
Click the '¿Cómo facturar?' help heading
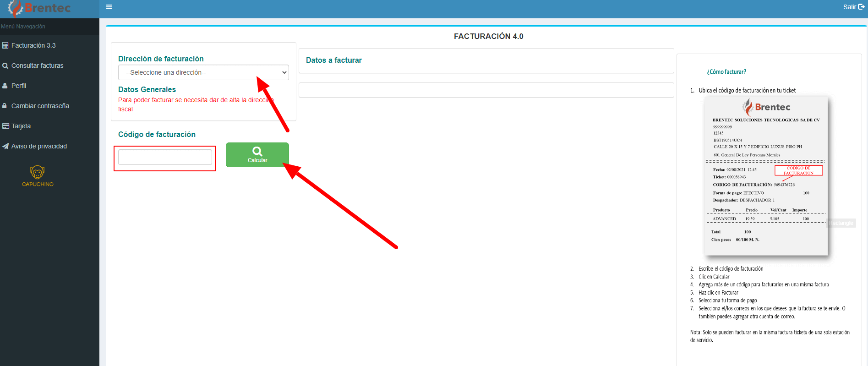(x=726, y=72)
